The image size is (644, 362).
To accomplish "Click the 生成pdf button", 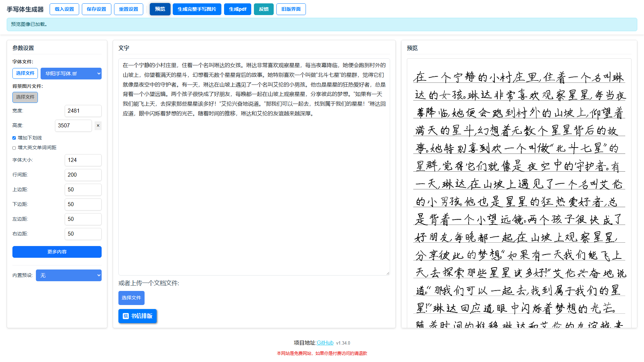I will tap(237, 9).
